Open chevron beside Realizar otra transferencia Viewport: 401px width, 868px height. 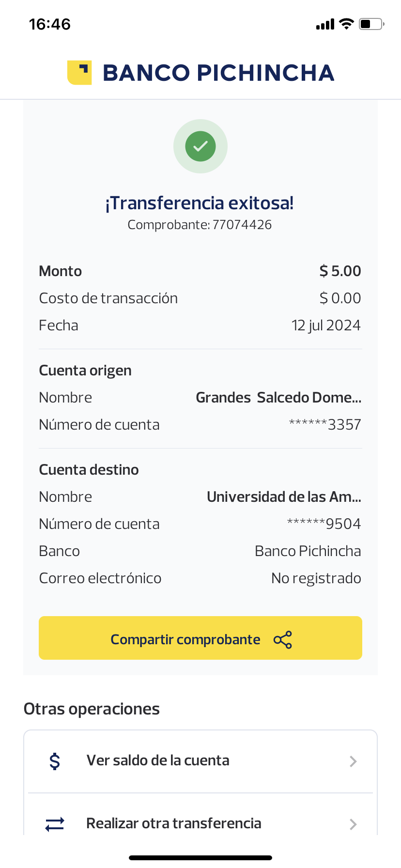353,824
